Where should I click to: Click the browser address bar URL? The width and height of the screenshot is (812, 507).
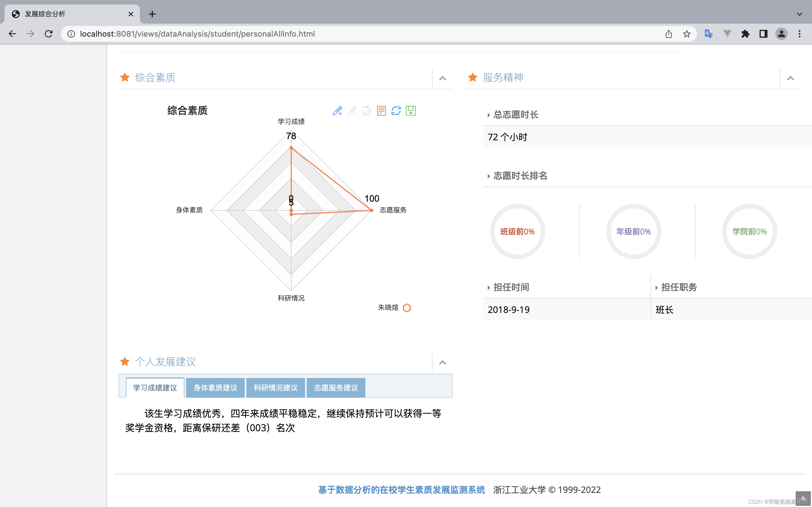(x=197, y=34)
